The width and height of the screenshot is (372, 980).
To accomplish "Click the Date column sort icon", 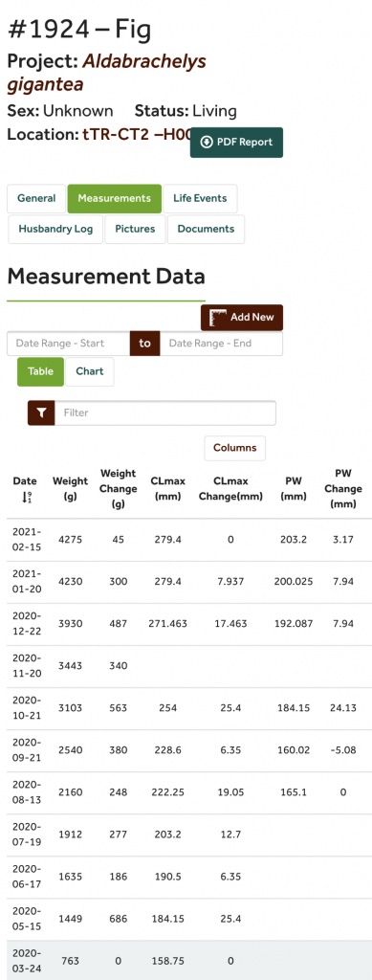I will (x=25, y=497).
